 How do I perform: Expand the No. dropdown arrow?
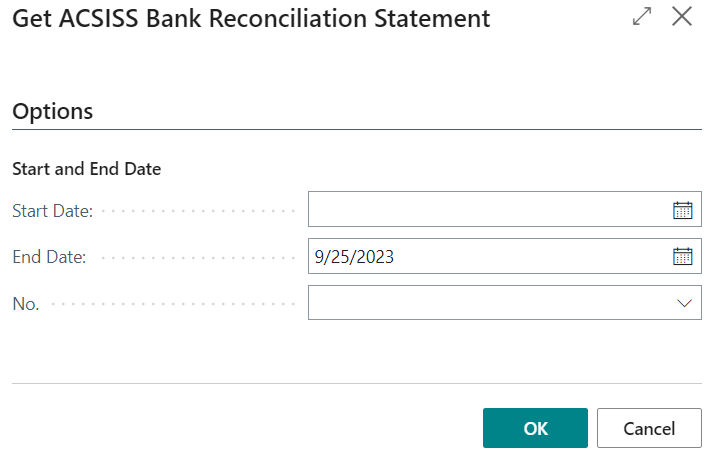684,303
